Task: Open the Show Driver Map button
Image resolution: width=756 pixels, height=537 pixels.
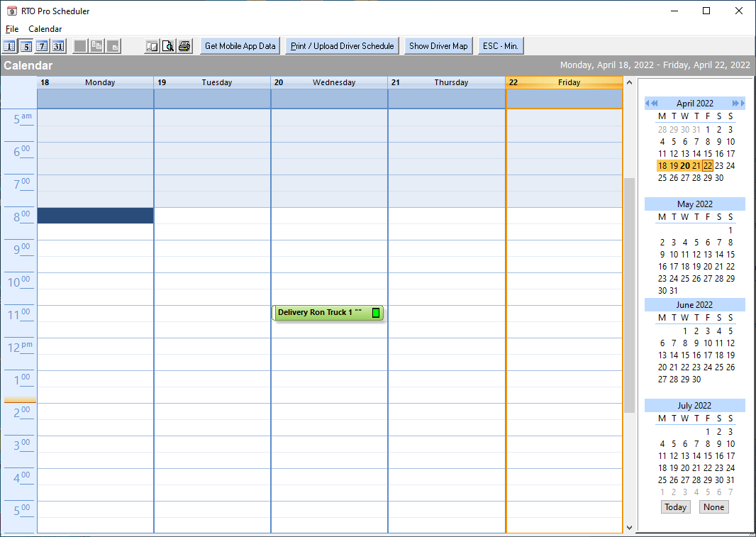Action: click(x=438, y=46)
